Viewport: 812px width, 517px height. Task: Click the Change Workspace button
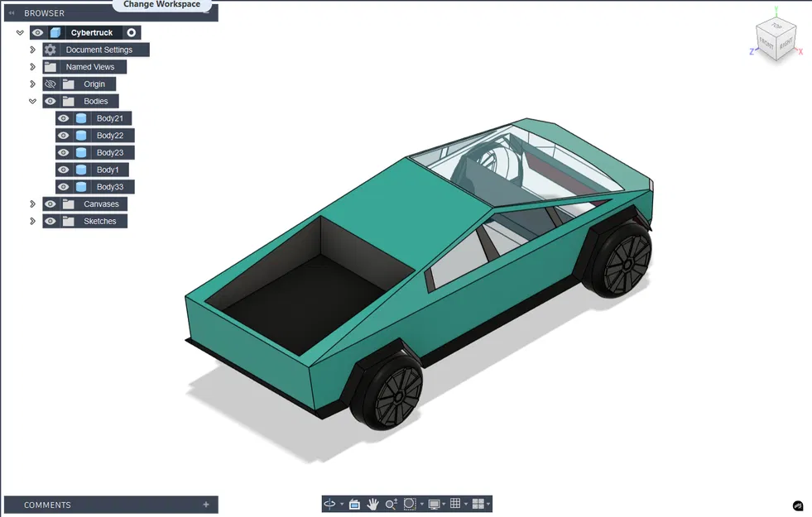[161, 4]
